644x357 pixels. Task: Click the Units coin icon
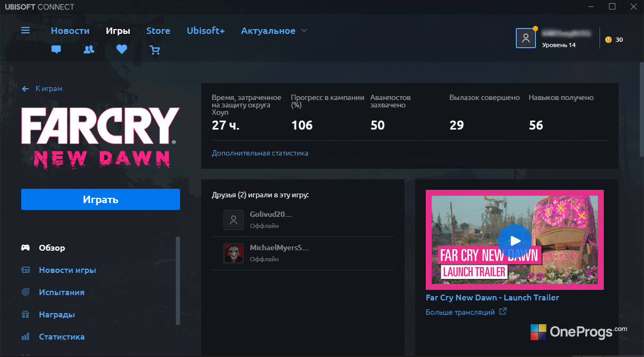608,40
